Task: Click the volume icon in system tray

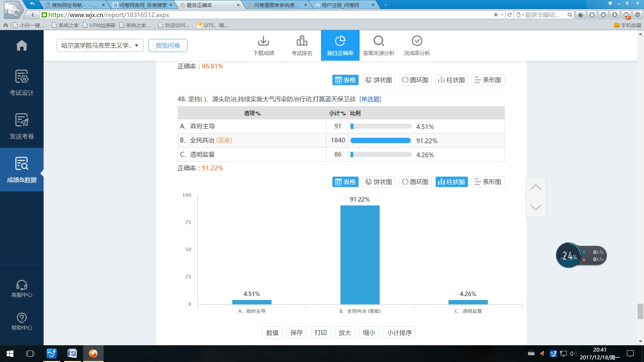Action: click(573, 353)
